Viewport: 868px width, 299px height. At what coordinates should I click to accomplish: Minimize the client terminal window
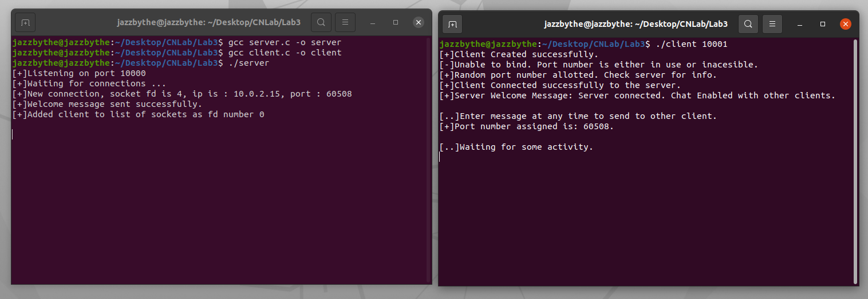(x=800, y=24)
